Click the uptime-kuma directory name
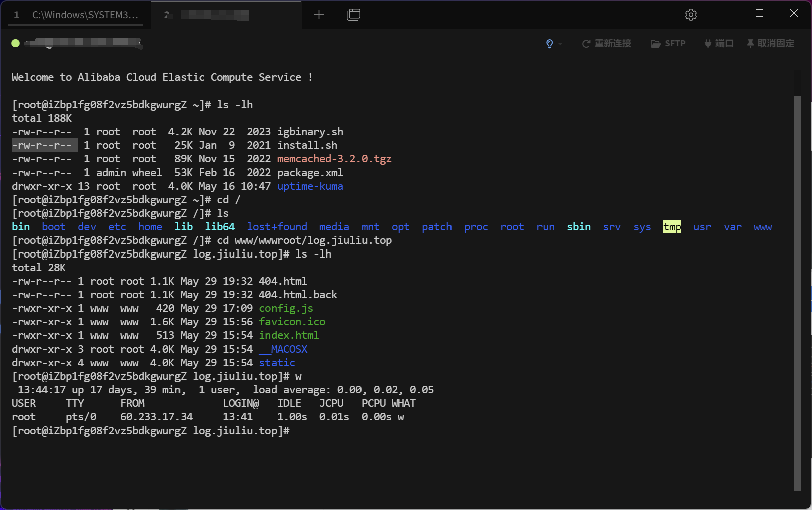This screenshot has height=510, width=812. (310, 186)
